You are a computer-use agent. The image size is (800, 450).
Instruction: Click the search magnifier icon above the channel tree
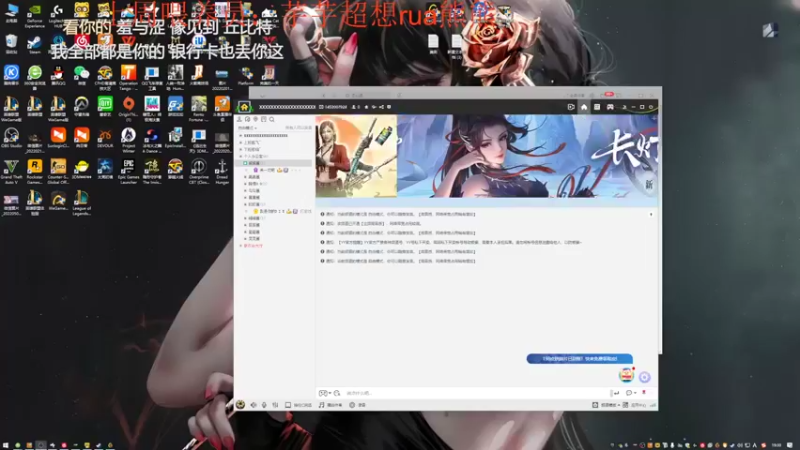point(272,119)
